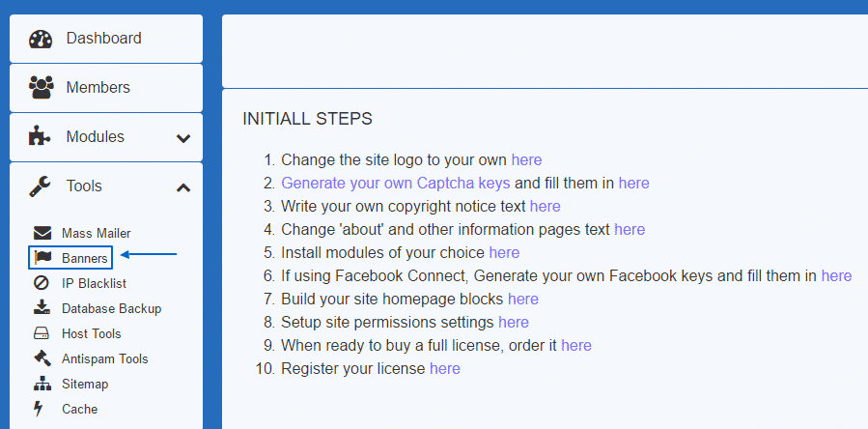Click the Members group icon
The width and height of the screenshot is (868, 429).
[41, 88]
